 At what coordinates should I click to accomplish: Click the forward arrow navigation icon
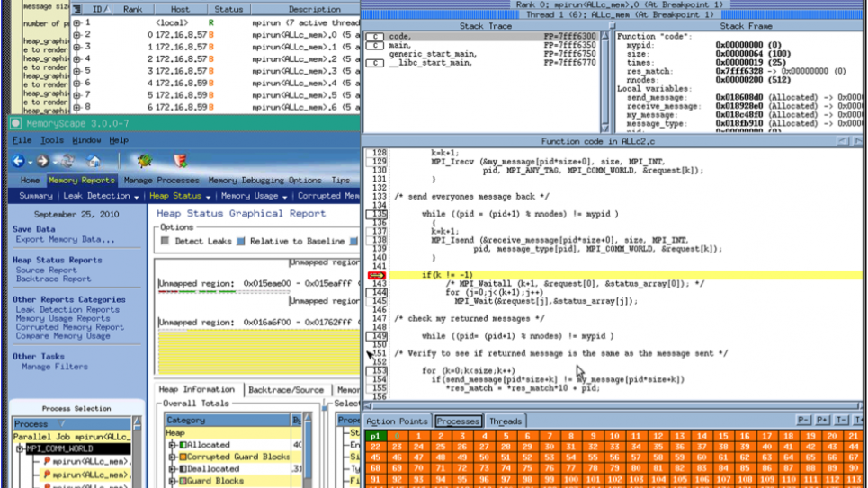(x=41, y=161)
